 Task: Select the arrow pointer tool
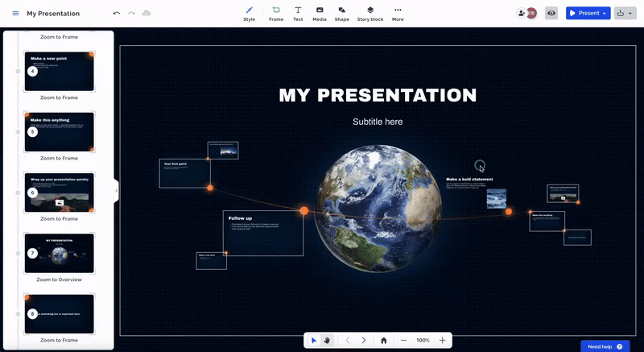[314, 340]
